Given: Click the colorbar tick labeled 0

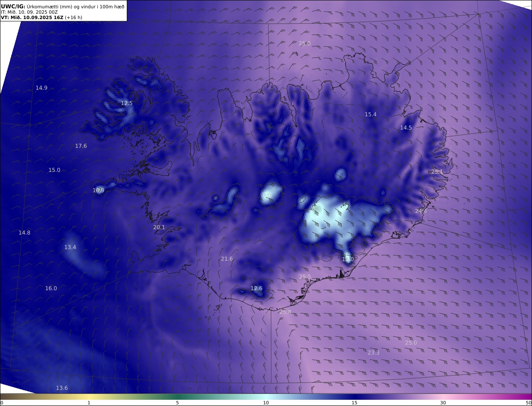Looking at the screenshot, I should (x=2, y=403).
